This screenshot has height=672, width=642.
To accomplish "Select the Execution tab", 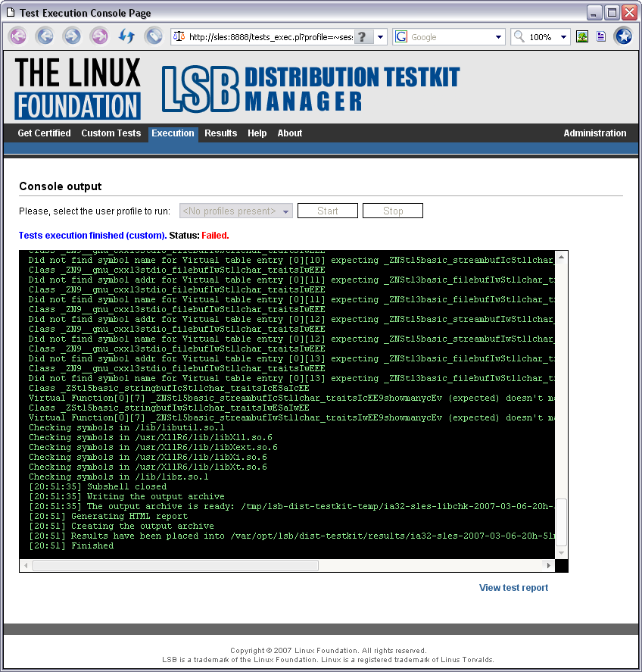I will (173, 133).
